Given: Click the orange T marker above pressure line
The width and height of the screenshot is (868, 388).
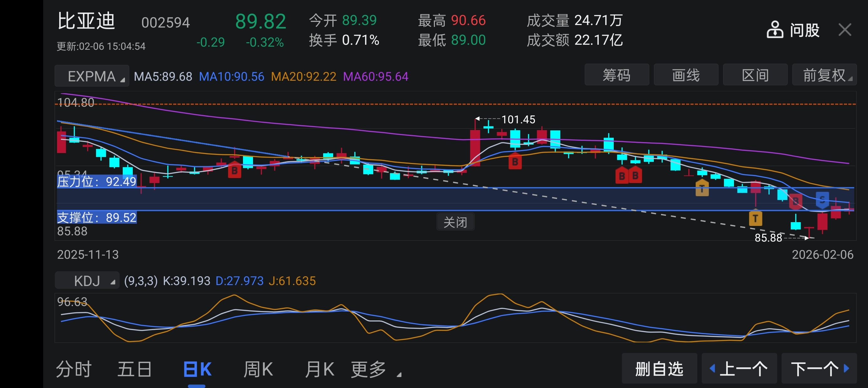Looking at the screenshot, I should [x=702, y=188].
